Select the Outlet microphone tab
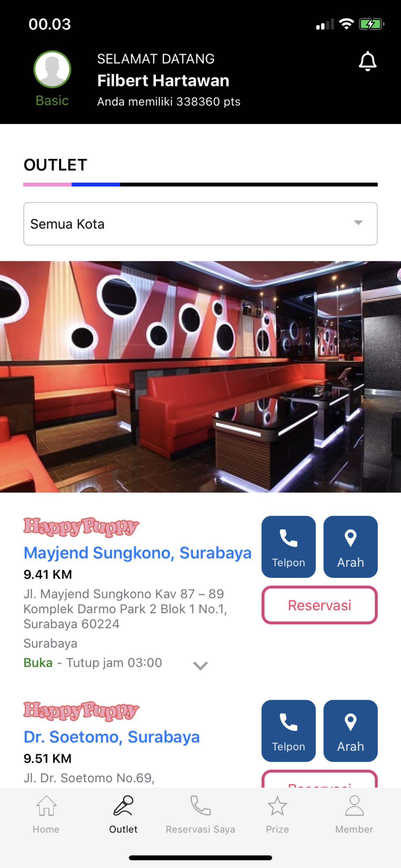This screenshot has height=868, width=401. (123, 814)
